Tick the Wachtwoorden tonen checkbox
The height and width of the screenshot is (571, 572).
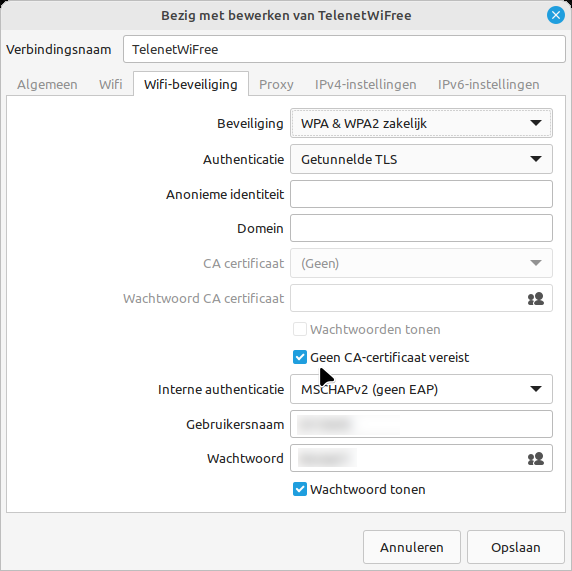(x=300, y=329)
